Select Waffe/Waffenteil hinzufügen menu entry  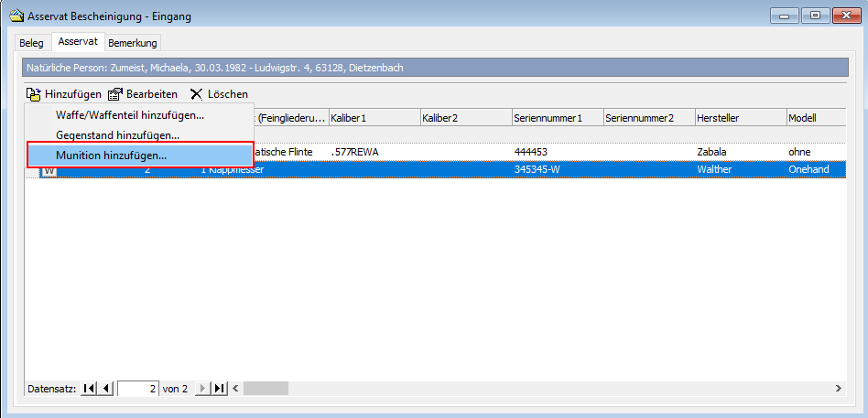pyautogui.click(x=129, y=115)
